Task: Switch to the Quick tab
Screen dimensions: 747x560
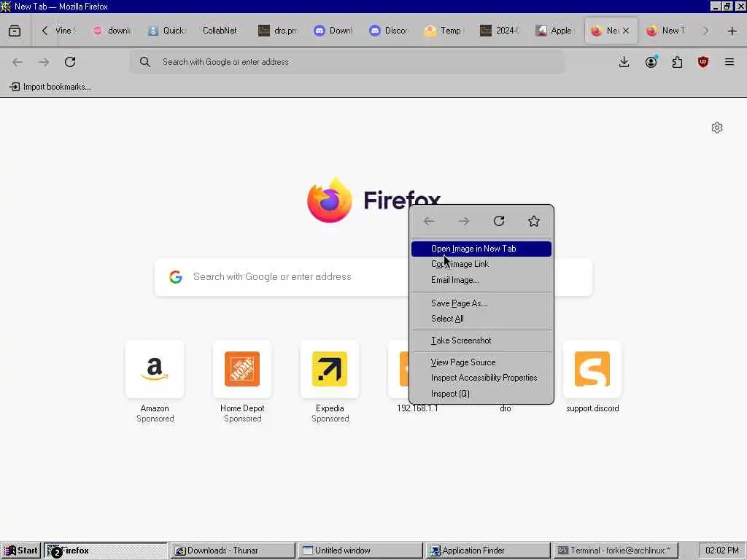Action: [168, 31]
